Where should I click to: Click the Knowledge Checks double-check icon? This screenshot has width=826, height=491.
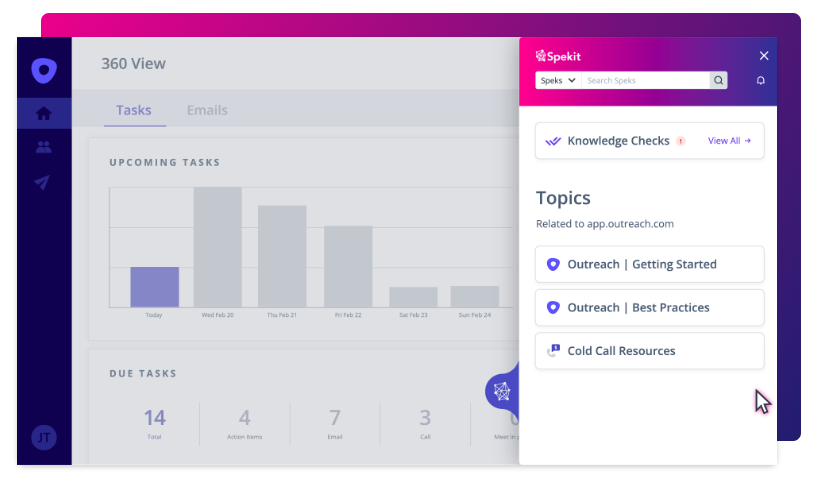point(553,141)
